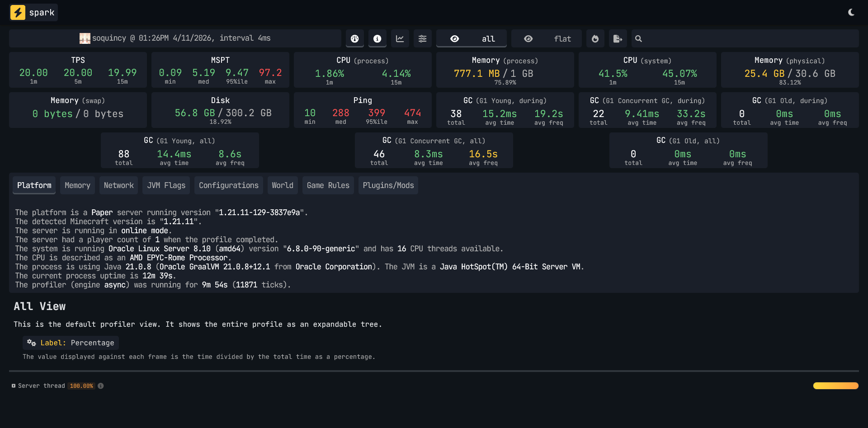
Task: Open the statistics gauge toolbar icon
Action: pyautogui.click(x=354, y=38)
